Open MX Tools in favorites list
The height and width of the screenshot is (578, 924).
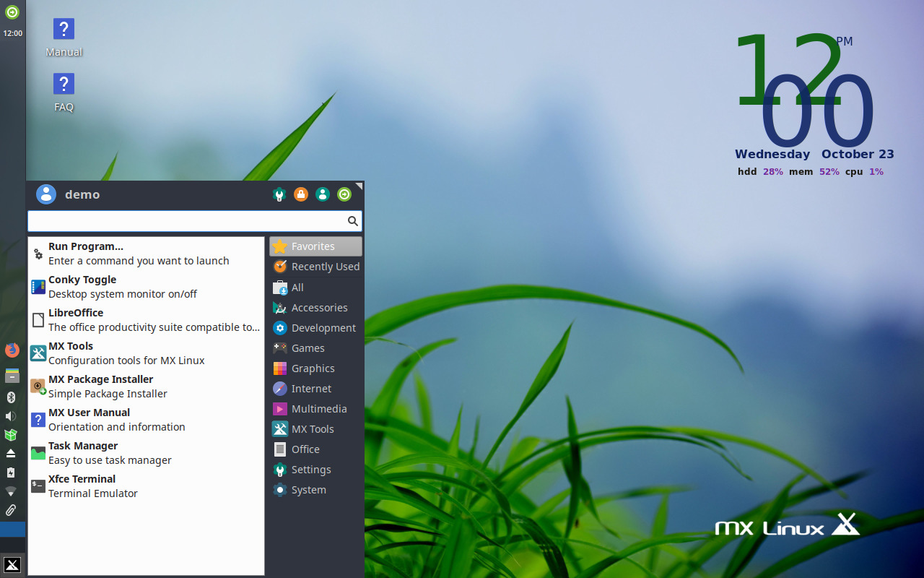click(146, 353)
